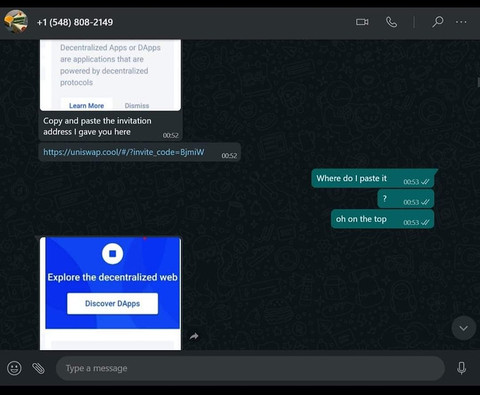The height and width of the screenshot is (395, 480).
Task: Open the contact's profile picture avatar
Action: (16, 22)
